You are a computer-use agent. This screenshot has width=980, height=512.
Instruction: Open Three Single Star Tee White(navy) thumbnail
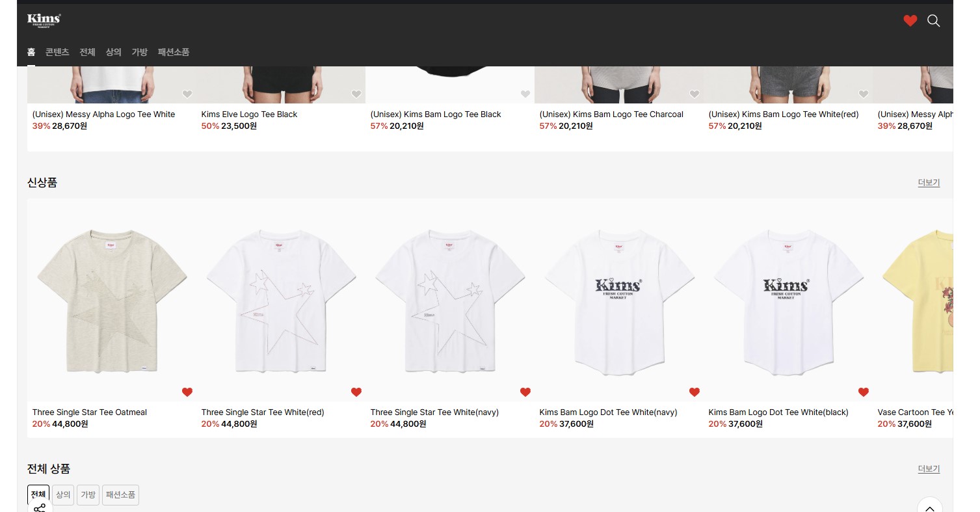pos(450,301)
